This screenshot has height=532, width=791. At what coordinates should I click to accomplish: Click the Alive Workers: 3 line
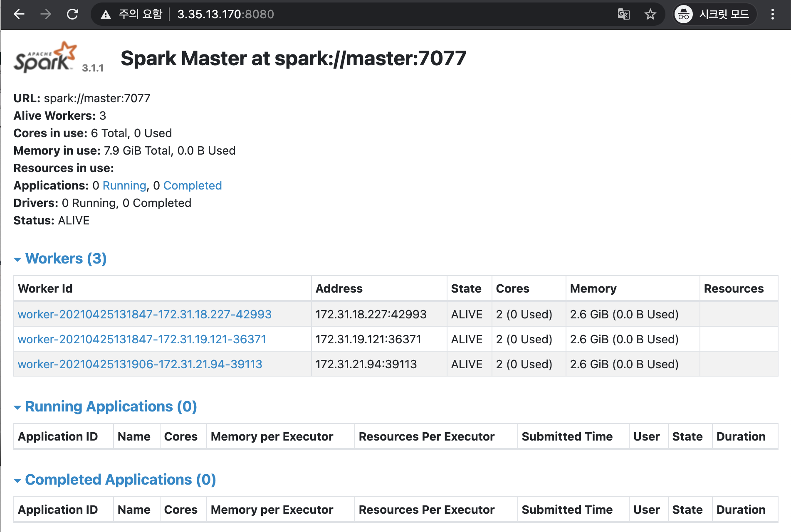tap(60, 116)
